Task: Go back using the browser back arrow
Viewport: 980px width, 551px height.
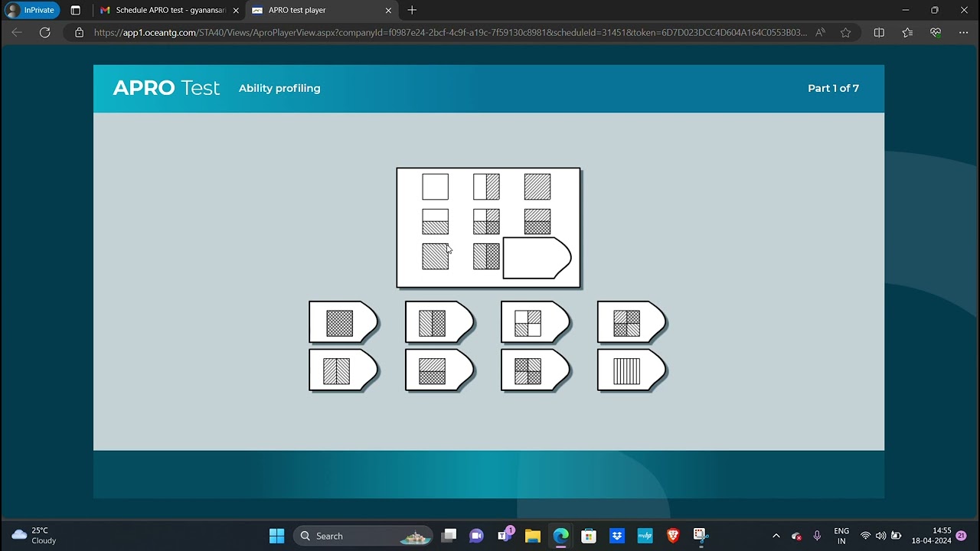Action: click(17, 32)
